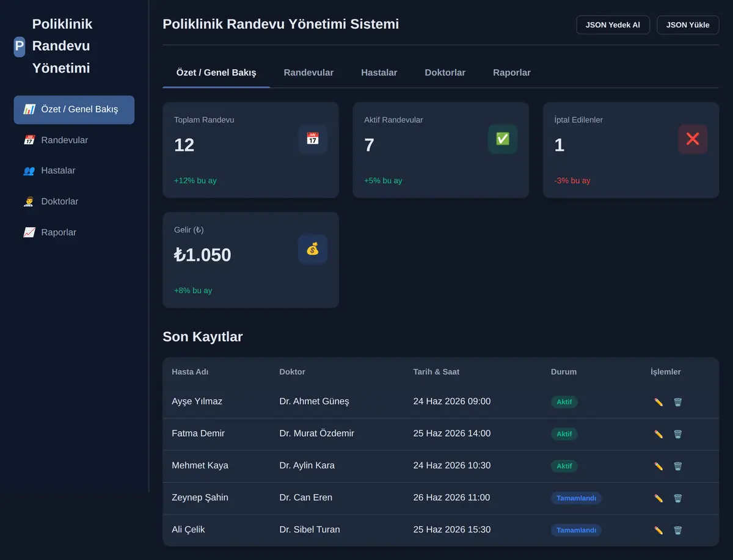733x560 pixels.
Task: Click the green checkmark icon on Aktif Randevular card
Action: [503, 139]
